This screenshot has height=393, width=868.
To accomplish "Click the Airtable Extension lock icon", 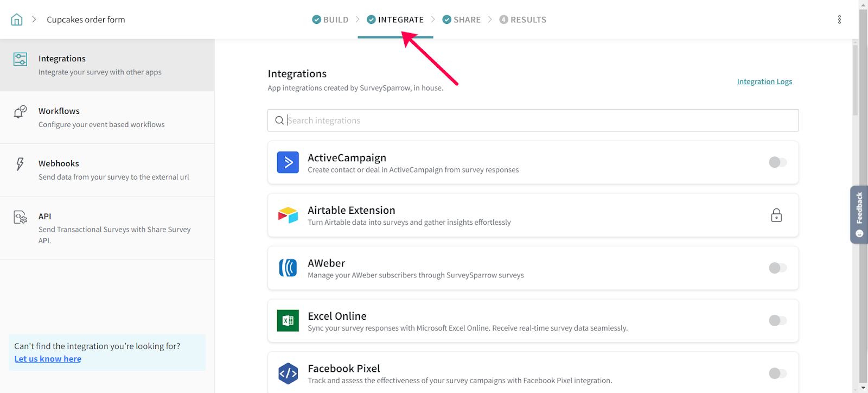I will click(776, 215).
